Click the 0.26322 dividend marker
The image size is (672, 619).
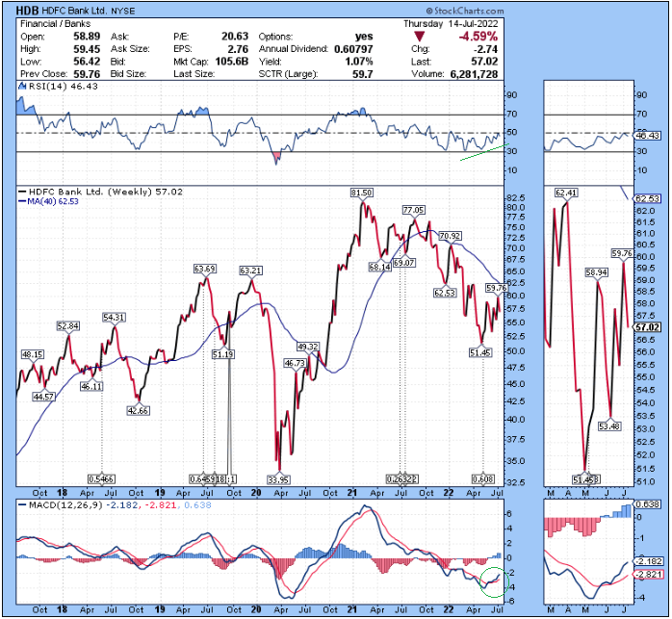402,478
